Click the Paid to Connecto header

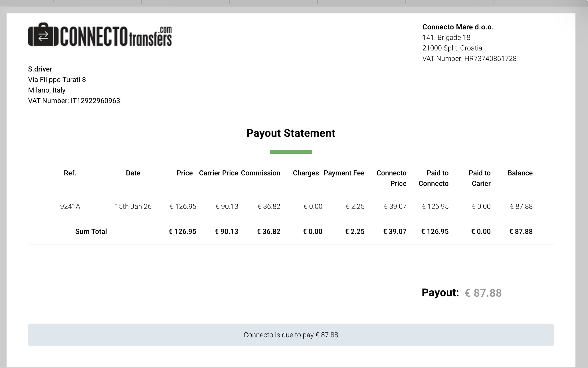[433, 178]
